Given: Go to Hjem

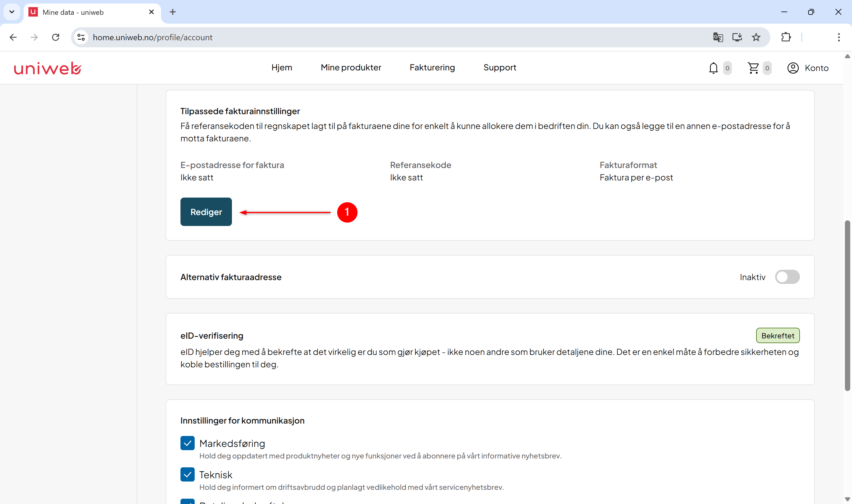Looking at the screenshot, I should 282,68.
